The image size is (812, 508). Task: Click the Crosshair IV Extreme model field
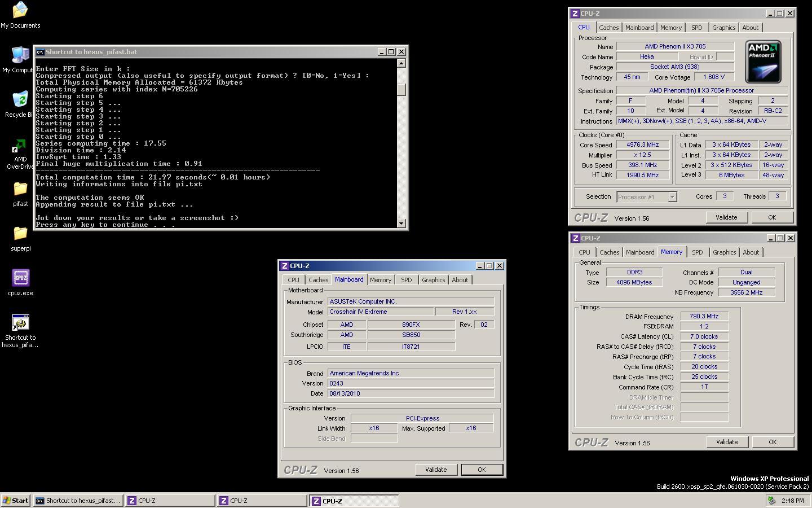click(381, 312)
